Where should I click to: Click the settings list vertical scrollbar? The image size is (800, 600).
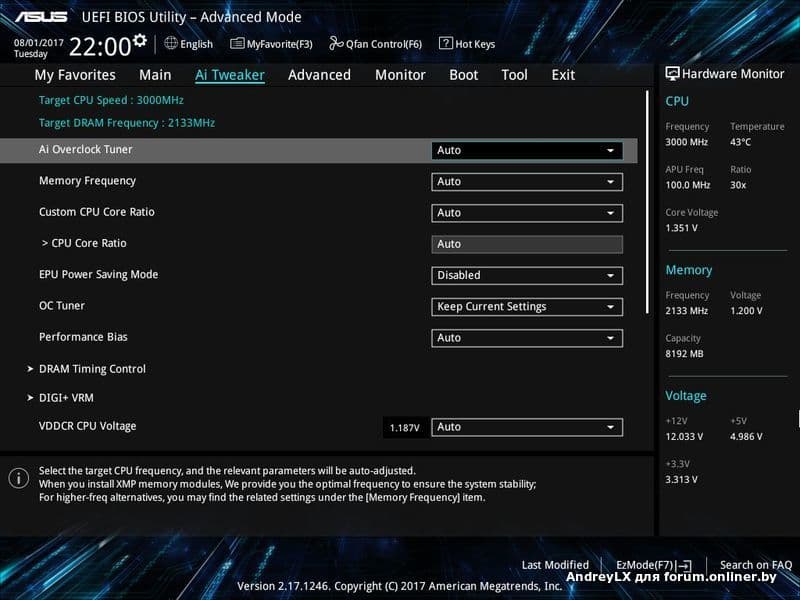[x=647, y=202]
